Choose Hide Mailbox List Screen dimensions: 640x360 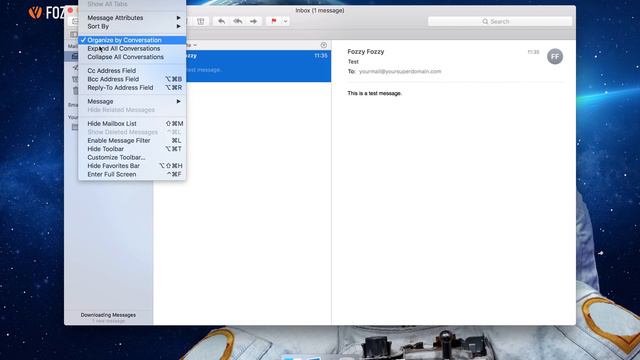point(132,124)
